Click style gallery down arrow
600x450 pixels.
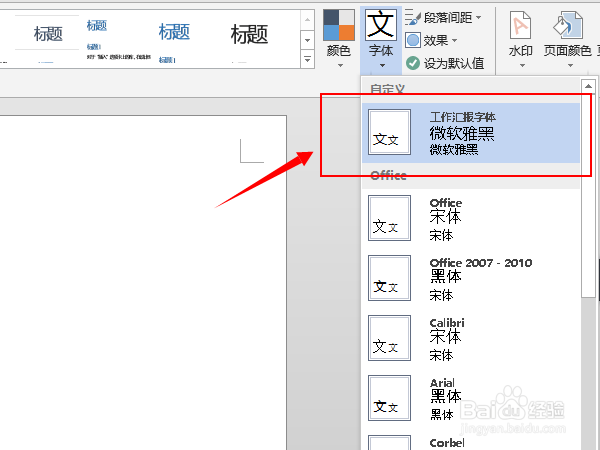(307, 40)
